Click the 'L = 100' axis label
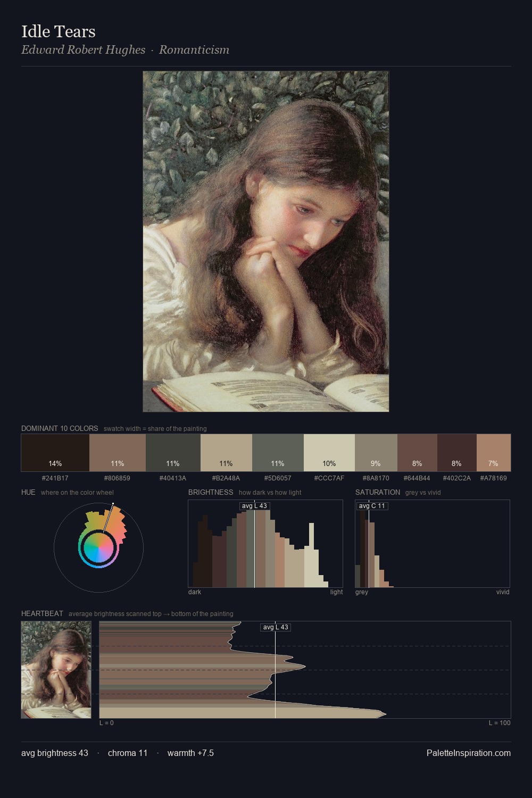 [x=500, y=723]
